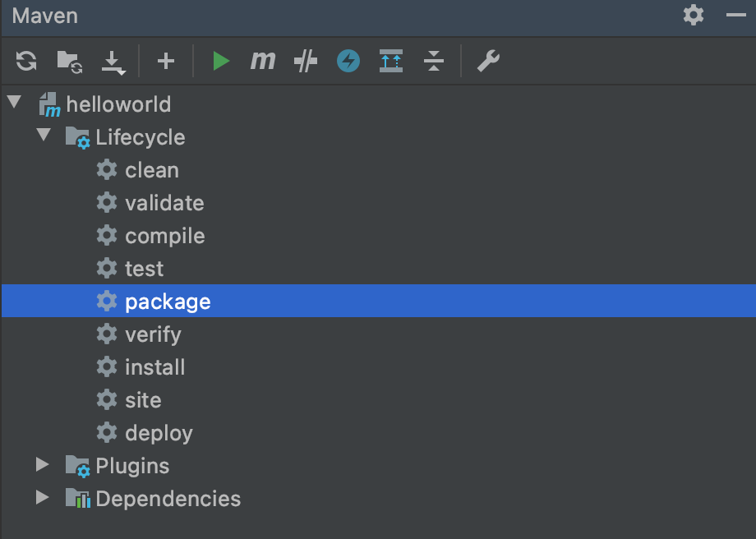The image size is (756, 539).
Task: Expand the Plugins folder
Action: click(43, 464)
